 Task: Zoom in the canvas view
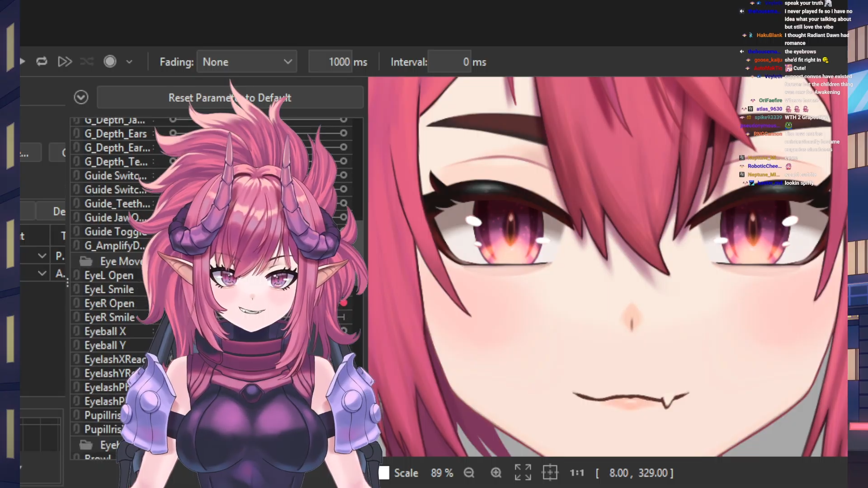tap(496, 473)
